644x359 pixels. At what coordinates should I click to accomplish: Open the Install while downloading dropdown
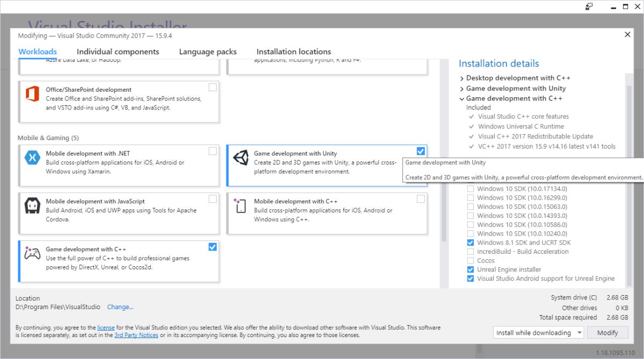click(x=538, y=333)
